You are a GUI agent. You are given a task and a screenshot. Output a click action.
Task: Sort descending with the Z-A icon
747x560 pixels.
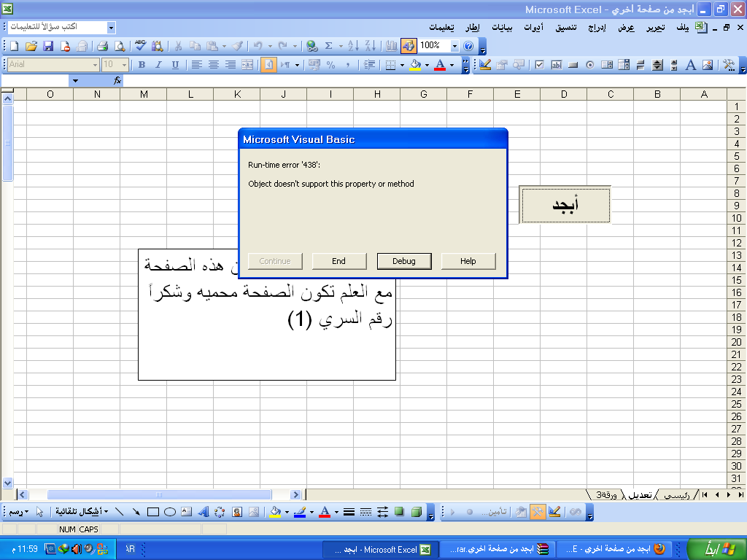[x=370, y=46]
